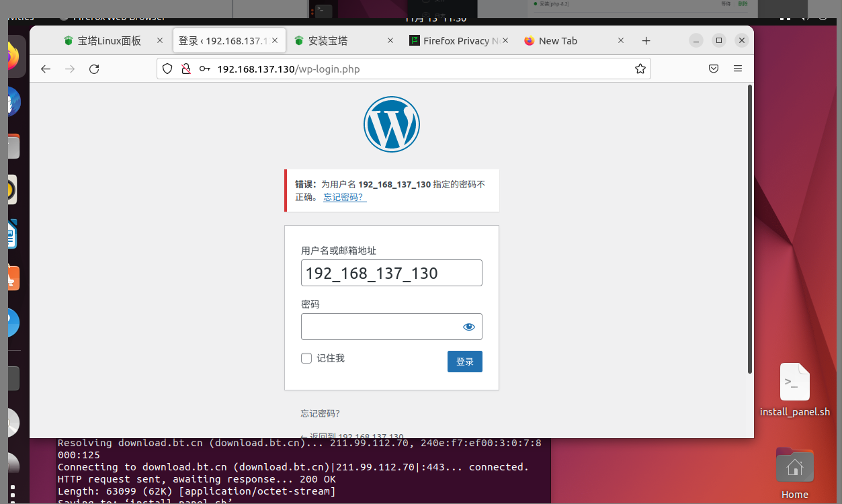Open the Help icon in the dock

click(x=13, y=323)
